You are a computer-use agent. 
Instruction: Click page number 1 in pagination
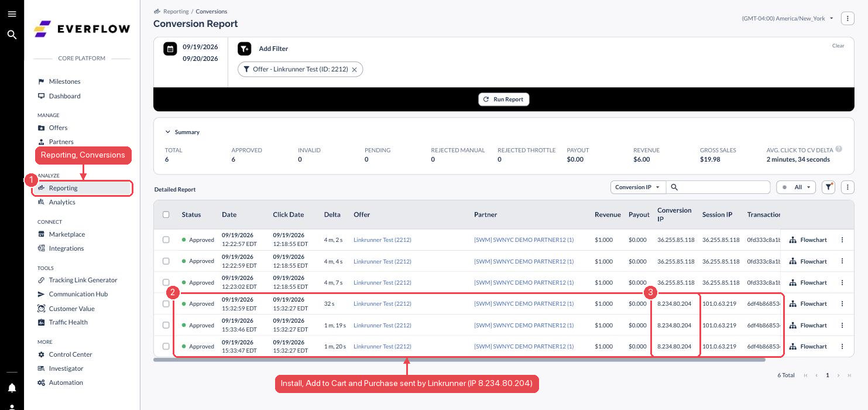(x=827, y=375)
